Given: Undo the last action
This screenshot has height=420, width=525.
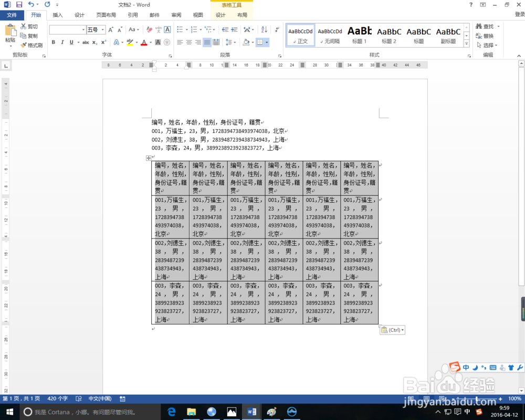Looking at the screenshot, I should pos(31,4).
